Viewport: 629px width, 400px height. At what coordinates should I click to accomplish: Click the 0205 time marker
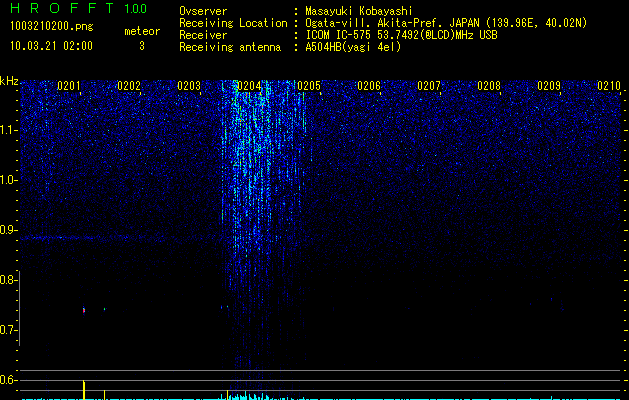[x=309, y=86]
